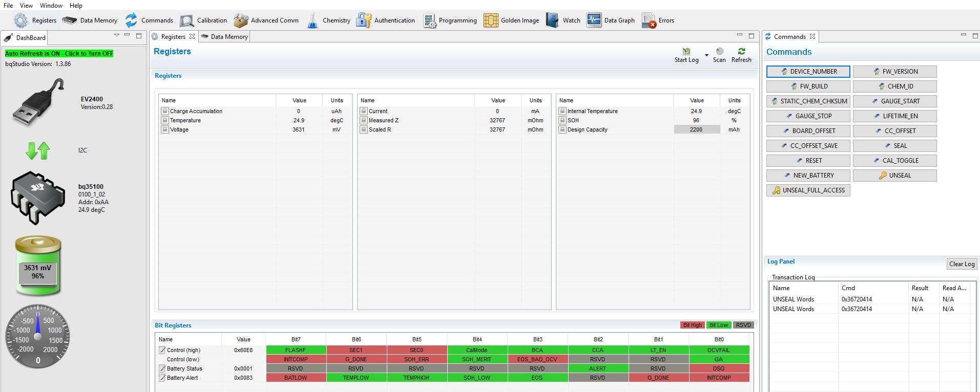Click the Design Capacity value 2200

click(696, 129)
